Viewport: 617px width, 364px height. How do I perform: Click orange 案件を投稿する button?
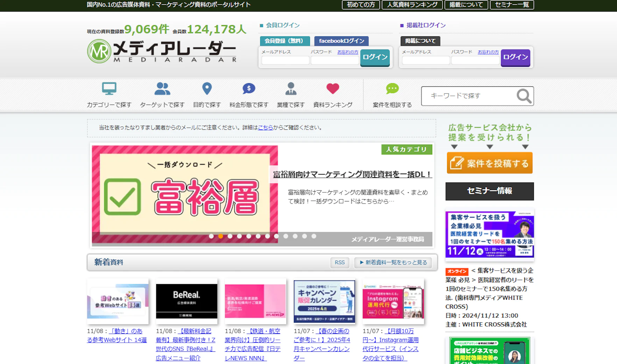coord(490,163)
